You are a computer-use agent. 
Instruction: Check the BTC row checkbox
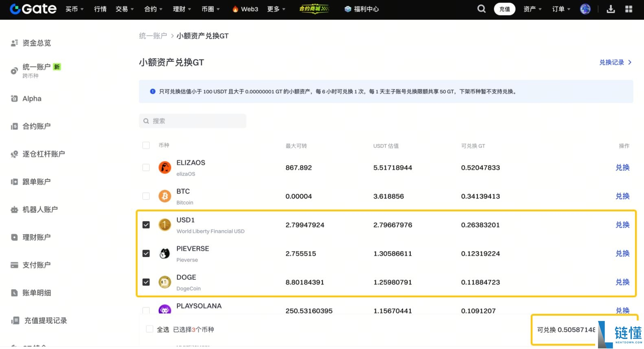[146, 196]
